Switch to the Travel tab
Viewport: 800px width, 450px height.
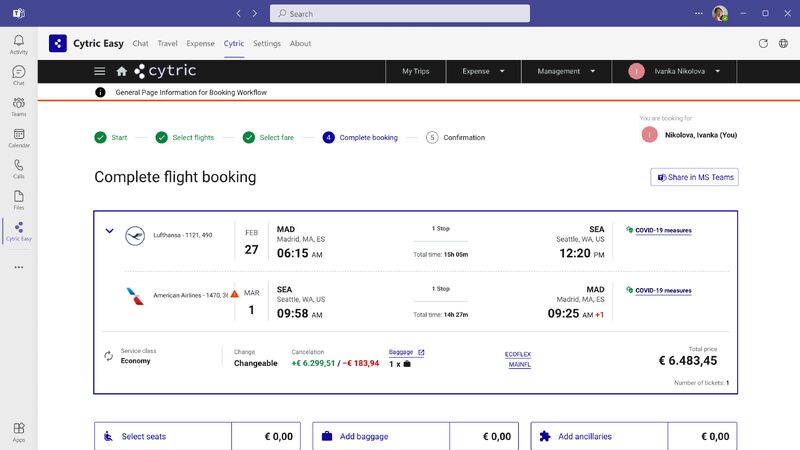pos(167,43)
